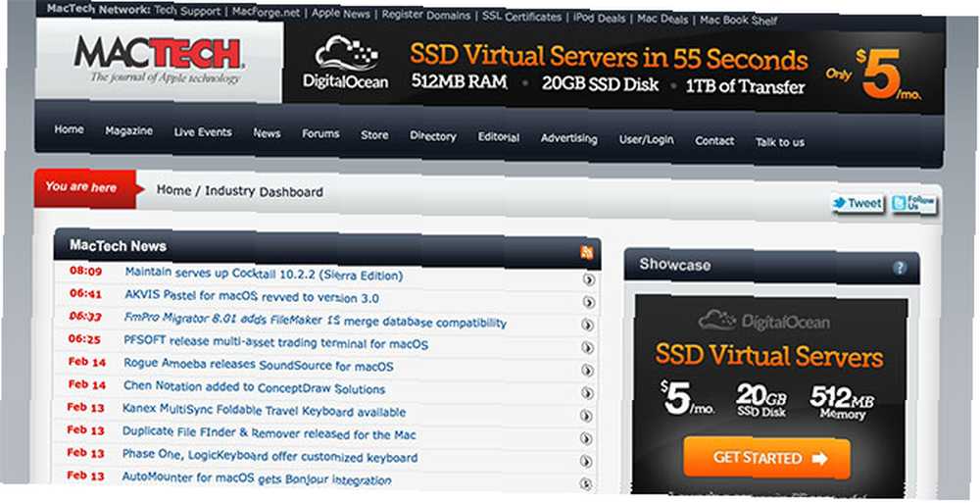Open the News menu item
The height and width of the screenshot is (503, 980).
tap(267, 133)
